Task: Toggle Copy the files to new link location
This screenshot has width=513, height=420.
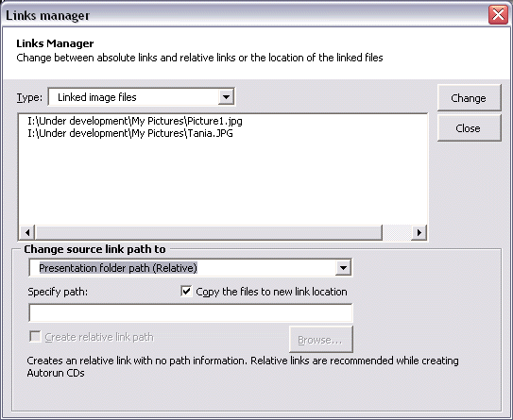Action: pos(186,291)
